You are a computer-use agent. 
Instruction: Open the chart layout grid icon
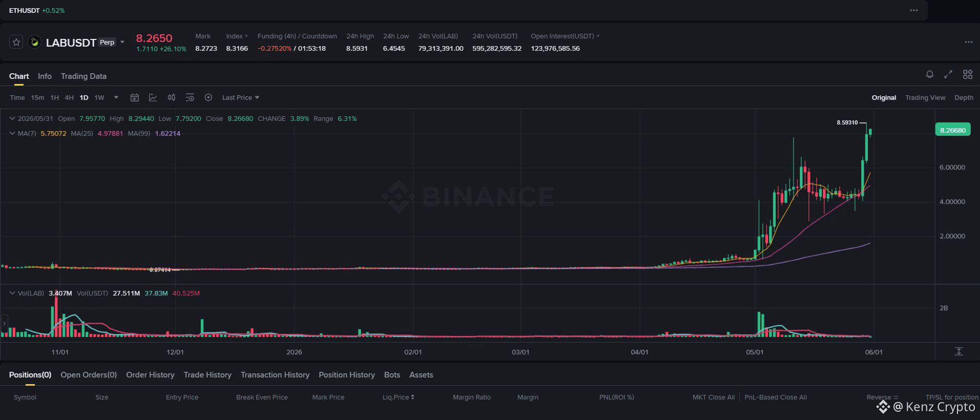pos(967,74)
